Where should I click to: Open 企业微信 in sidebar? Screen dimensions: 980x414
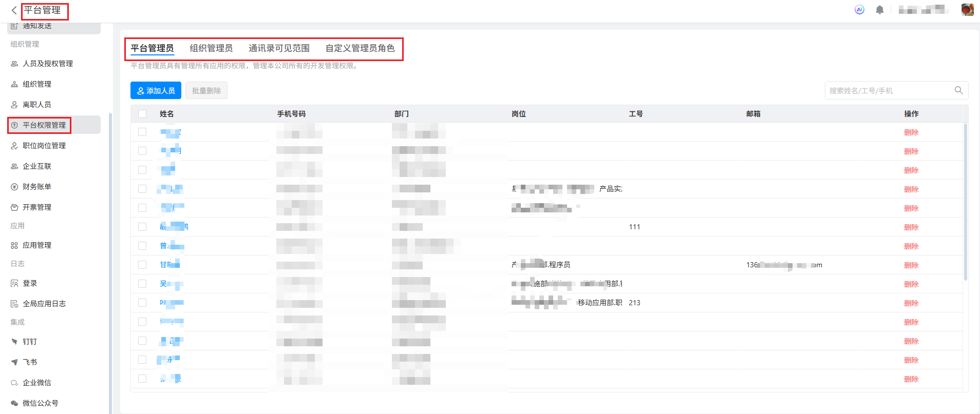point(36,383)
